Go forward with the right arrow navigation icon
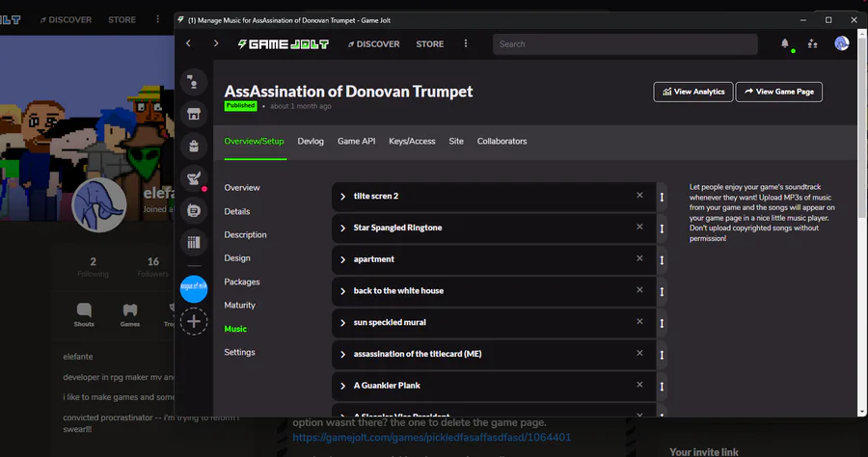868x457 pixels. (x=215, y=43)
